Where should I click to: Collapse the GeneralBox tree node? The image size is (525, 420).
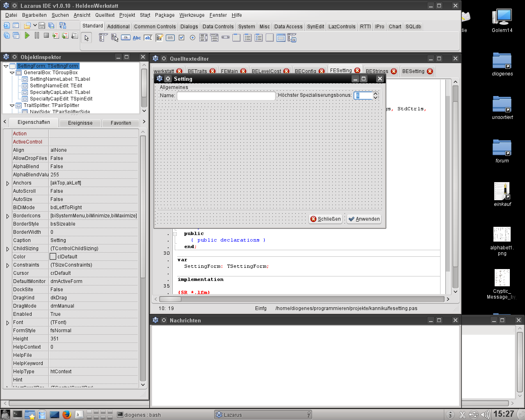[12, 73]
